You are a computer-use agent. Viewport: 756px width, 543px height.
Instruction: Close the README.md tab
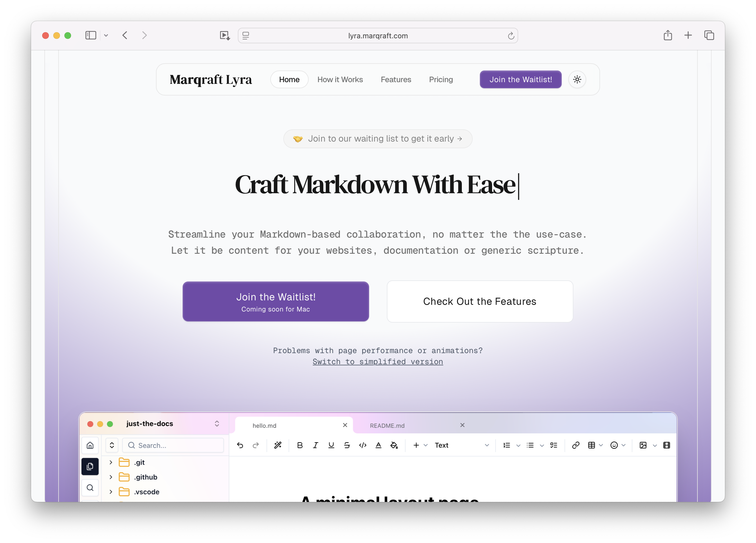[462, 425]
